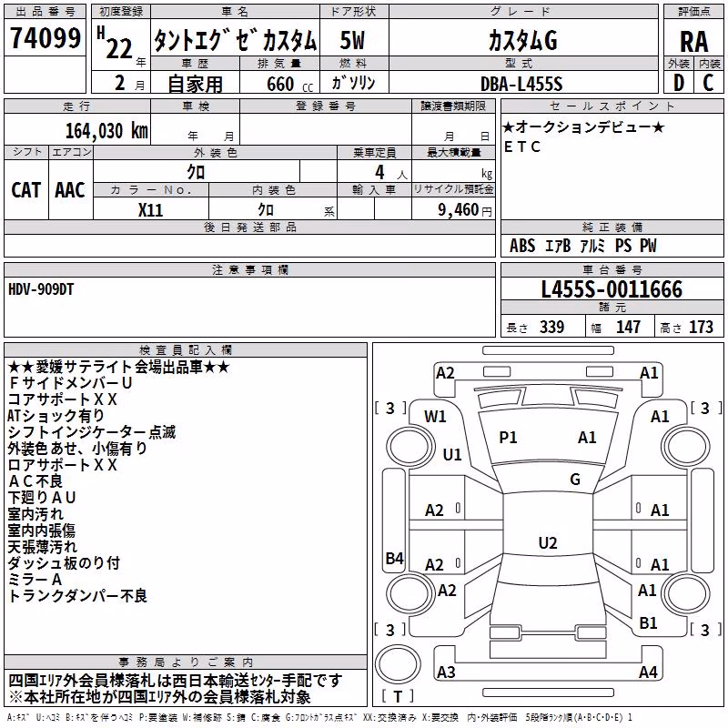Image resolution: width=728 pixels, height=728 pixels.
Task: Select inspector note "AC不良"
Action: pos(35,481)
